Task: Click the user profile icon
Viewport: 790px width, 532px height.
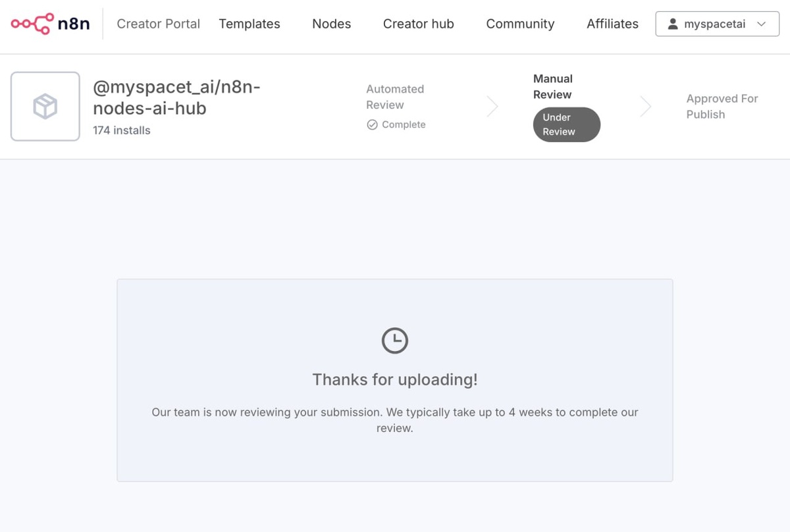Action: coord(673,24)
